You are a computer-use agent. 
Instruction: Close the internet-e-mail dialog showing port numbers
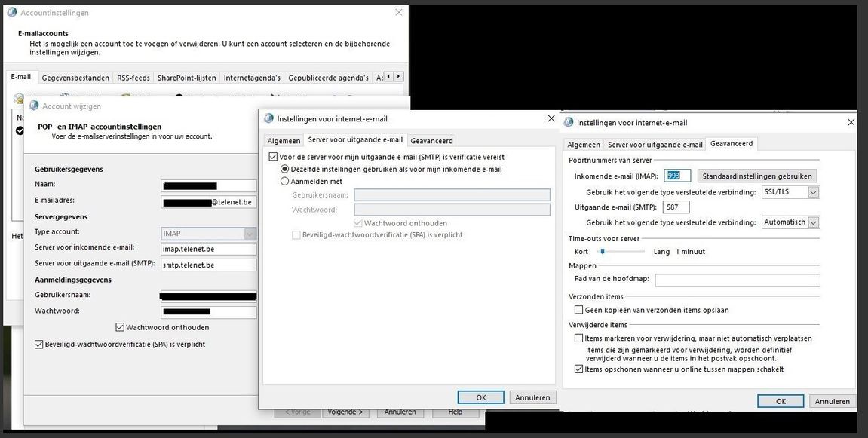[851, 122]
